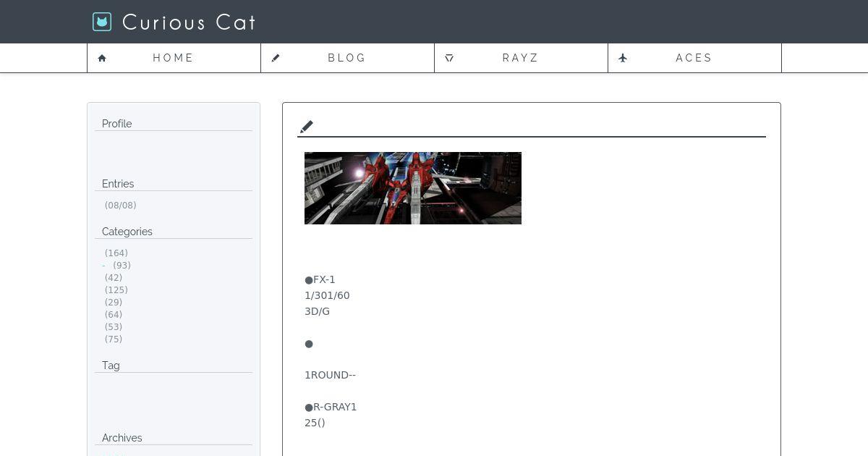Open category with (64) posts
Image resolution: width=868 pixels, height=456 pixels.
point(114,315)
